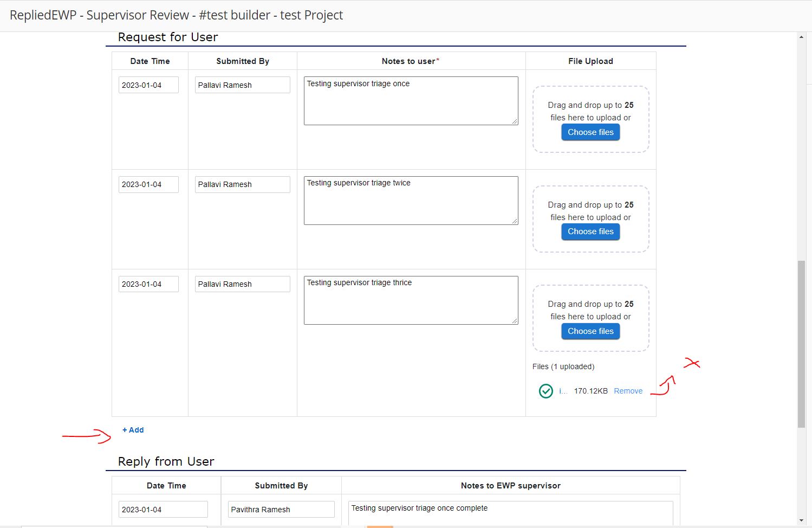
Task: Click third row Submitted By field
Action: tap(242, 284)
